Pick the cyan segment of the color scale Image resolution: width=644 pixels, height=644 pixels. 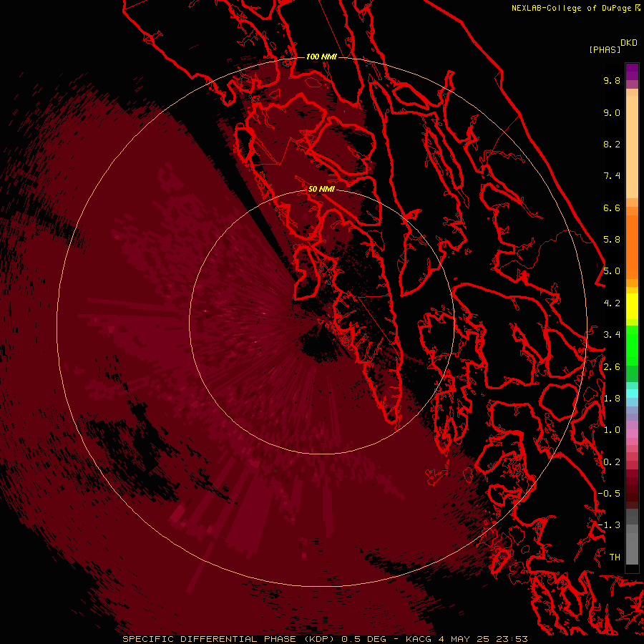click(x=632, y=394)
